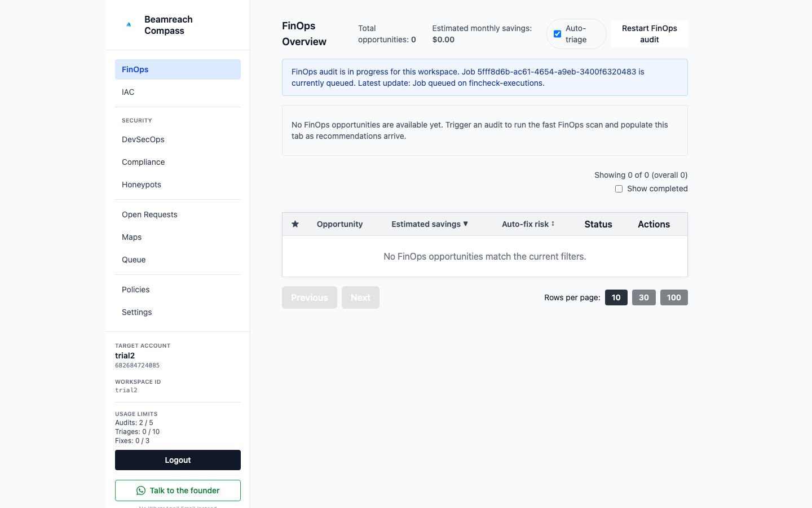812x508 pixels.
Task: Set rows per page to 100
Action: point(674,297)
